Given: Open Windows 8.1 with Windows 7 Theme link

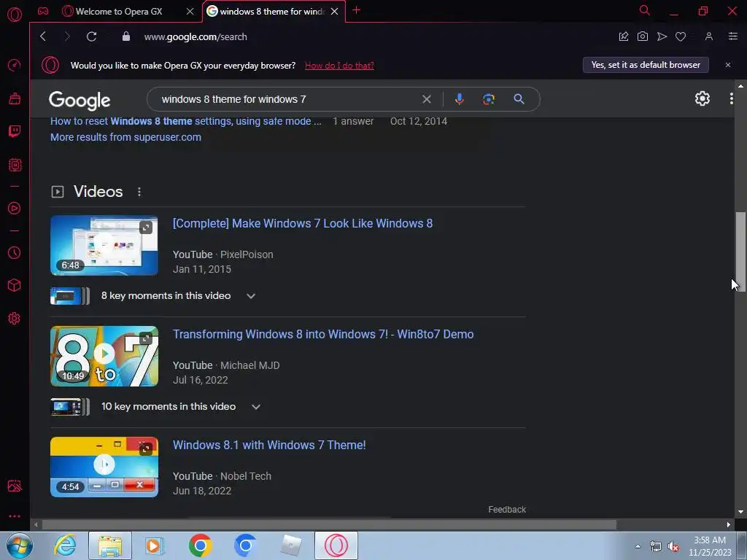Looking at the screenshot, I should click(269, 446).
